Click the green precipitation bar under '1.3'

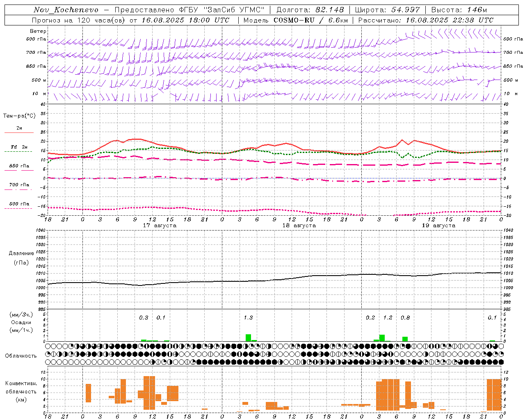click(x=248, y=338)
